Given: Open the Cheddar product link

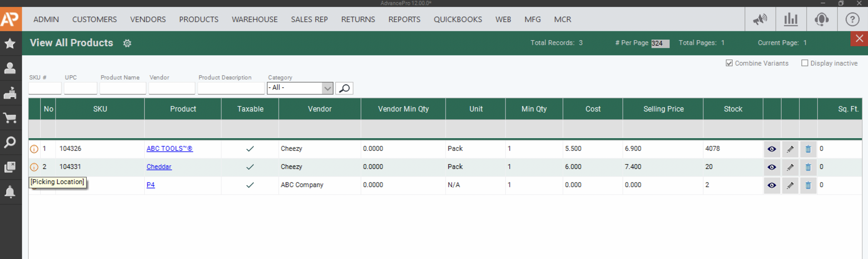Looking at the screenshot, I should [x=159, y=166].
